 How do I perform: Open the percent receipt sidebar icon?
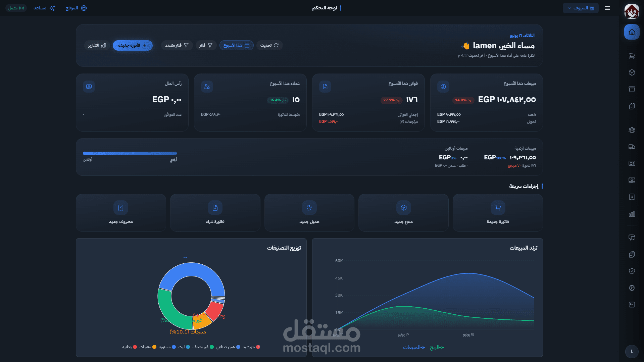click(x=632, y=197)
